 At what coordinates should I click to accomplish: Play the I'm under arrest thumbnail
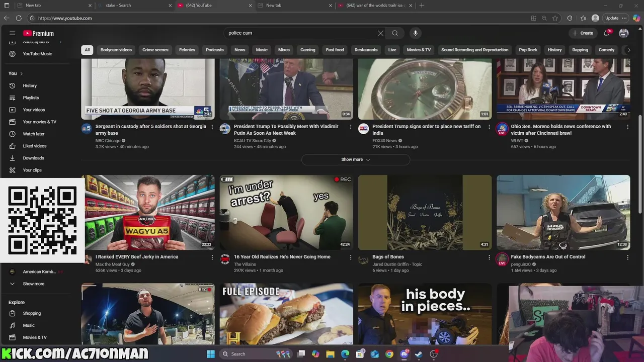pyautogui.click(x=286, y=212)
